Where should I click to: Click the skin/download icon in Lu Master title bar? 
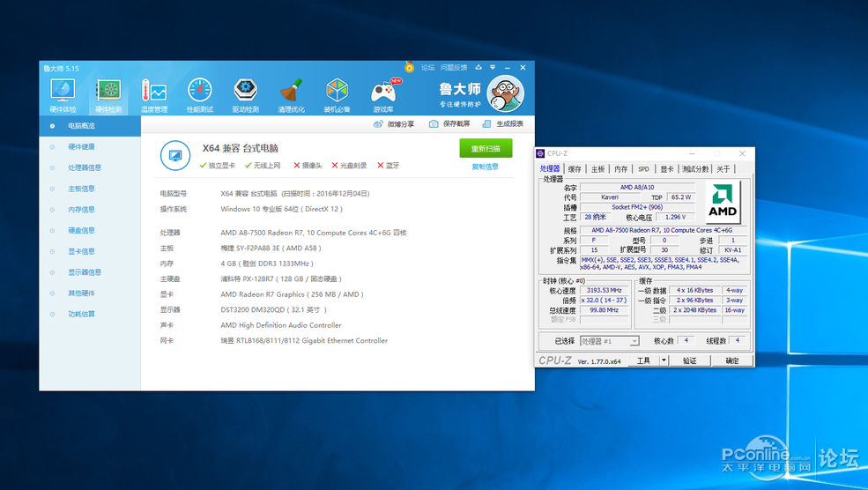(479, 68)
